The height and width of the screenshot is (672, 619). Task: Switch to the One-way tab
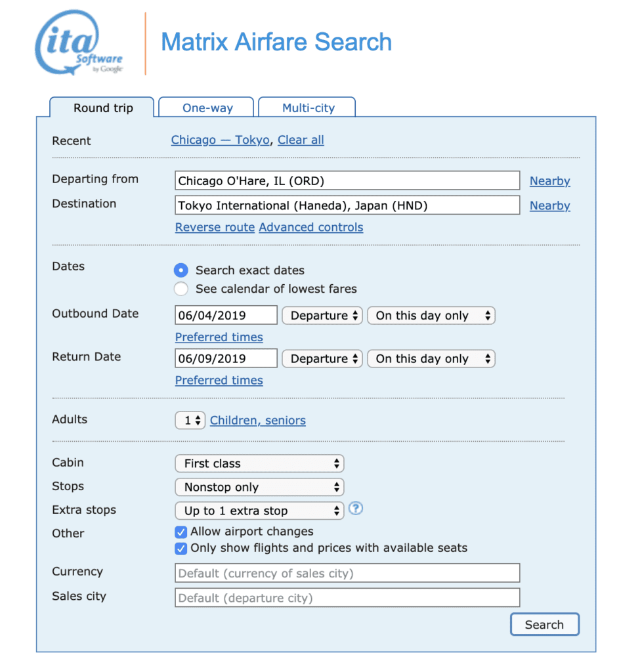point(205,106)
